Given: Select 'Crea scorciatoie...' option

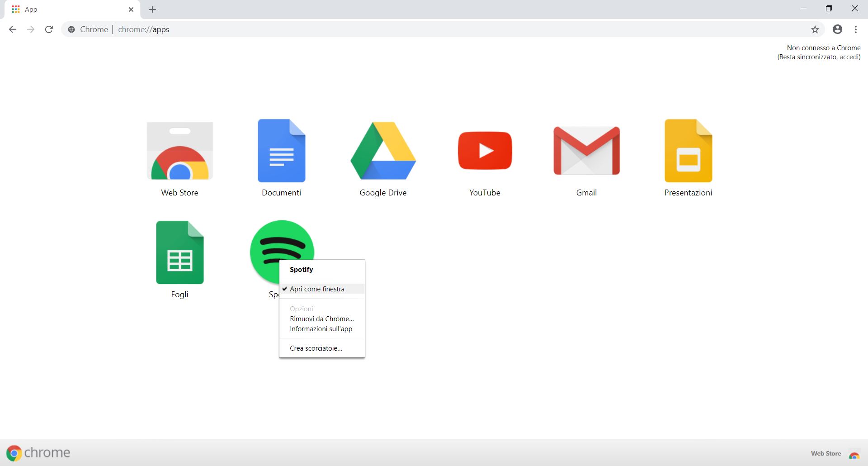Looking at the screenshot, I should click(x=316, y=348).
